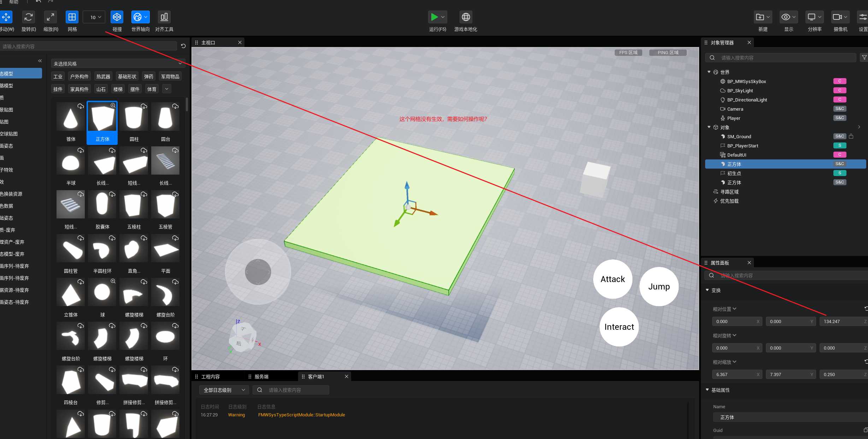This screenshot has width=868, height=439.
Task: Open the style selection dropdown
Action: 118,64
